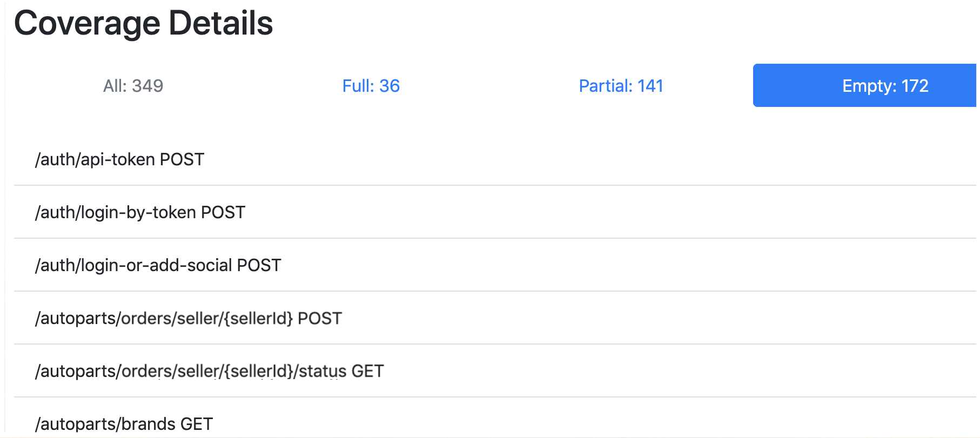Image resolution: width=980 pixels, height=438 pixels.
Task: Click the POST label of login-by-token endpoint
Action: (x=223, y=212)
